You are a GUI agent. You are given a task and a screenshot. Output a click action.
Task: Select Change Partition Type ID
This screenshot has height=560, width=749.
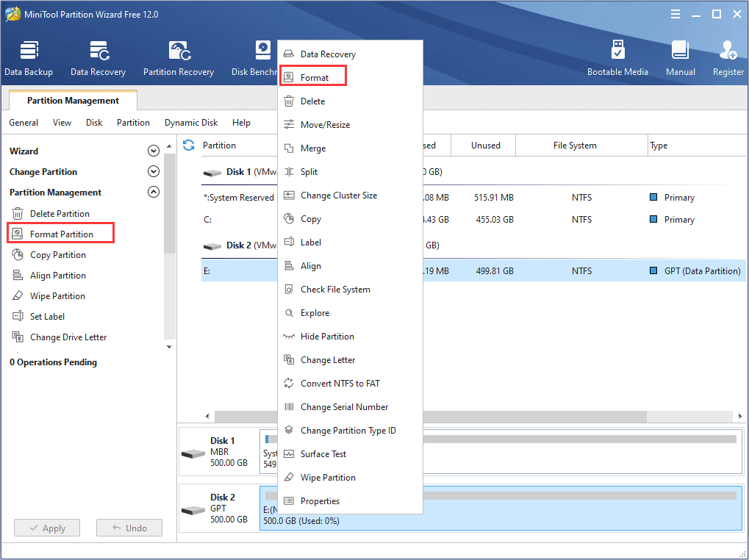tap(350, 430)
